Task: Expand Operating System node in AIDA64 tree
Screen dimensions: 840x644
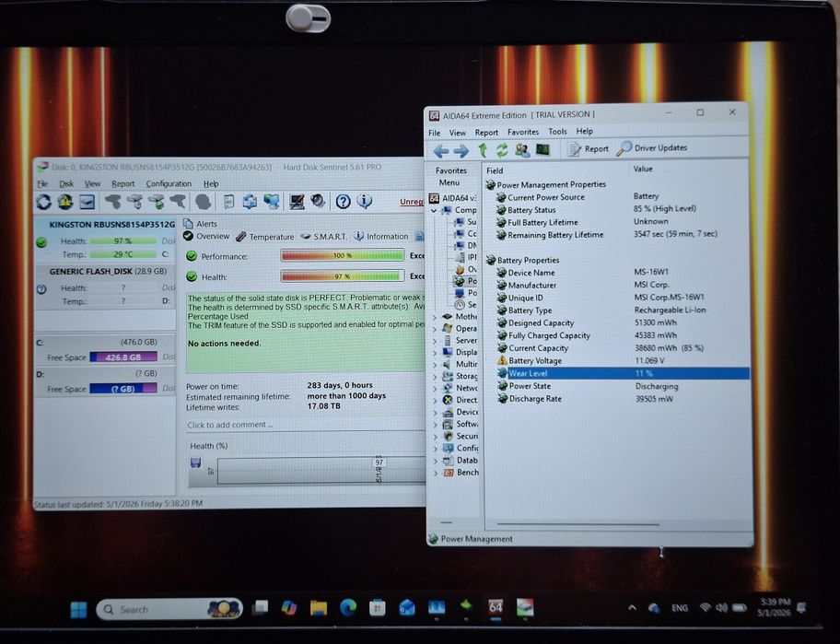Action: click(x=435, y=328)
